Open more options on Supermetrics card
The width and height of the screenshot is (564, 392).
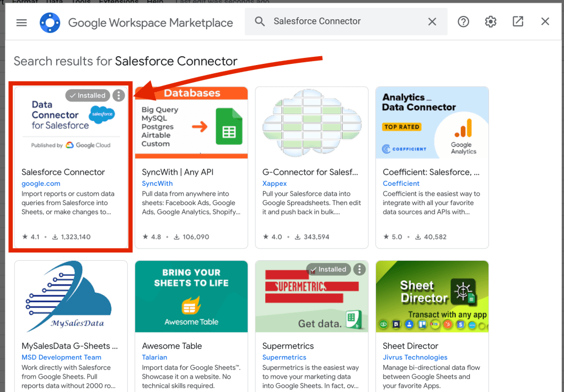click(x=359, y=269)
